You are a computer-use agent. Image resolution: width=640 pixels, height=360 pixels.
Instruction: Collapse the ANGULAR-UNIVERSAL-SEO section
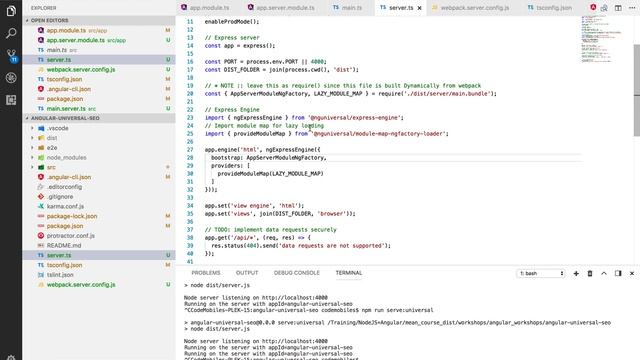click(x=99, y=118)
